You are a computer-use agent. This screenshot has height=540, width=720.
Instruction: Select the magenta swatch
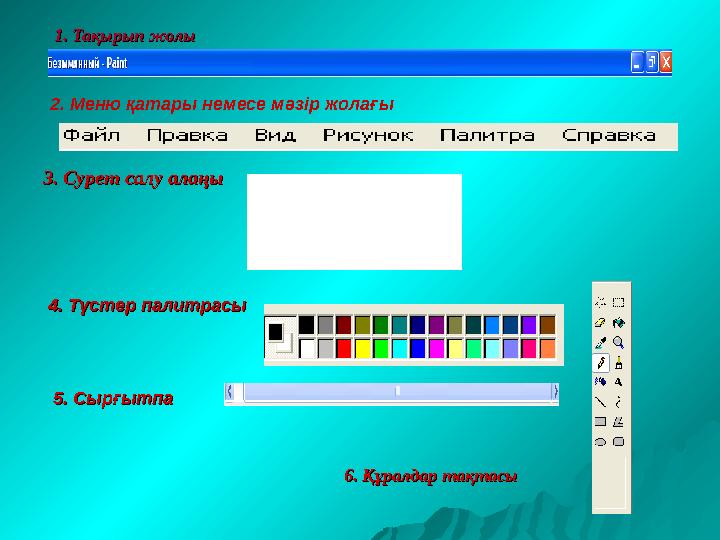coord(436,349)
